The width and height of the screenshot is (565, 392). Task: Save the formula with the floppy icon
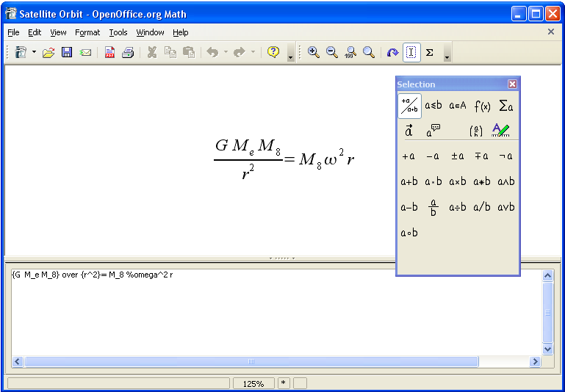(x=67, y=53)
